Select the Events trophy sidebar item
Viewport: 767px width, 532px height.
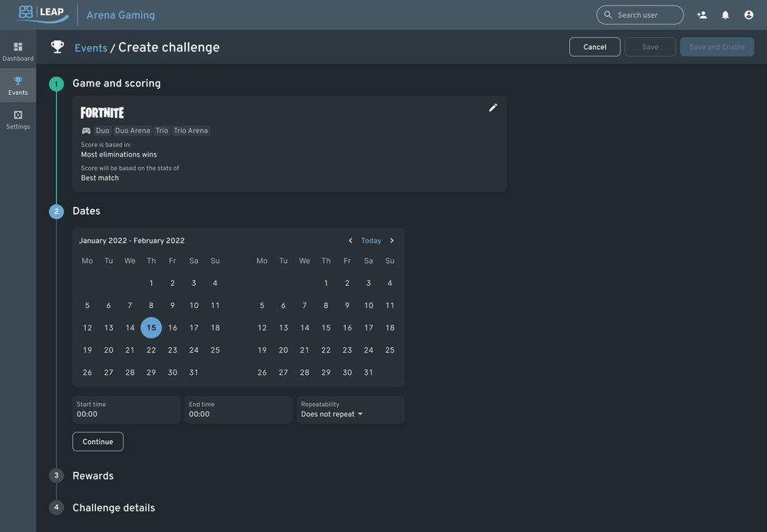(18, 86)
